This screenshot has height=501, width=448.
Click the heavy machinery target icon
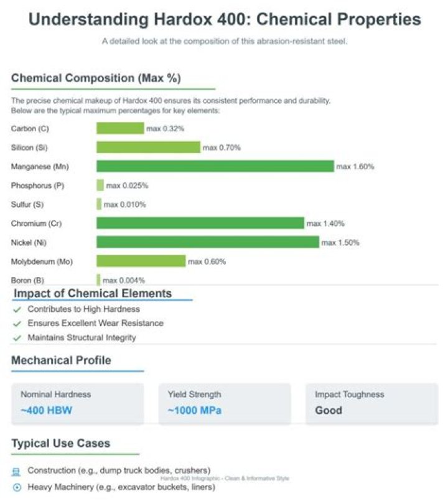(17, 487)
